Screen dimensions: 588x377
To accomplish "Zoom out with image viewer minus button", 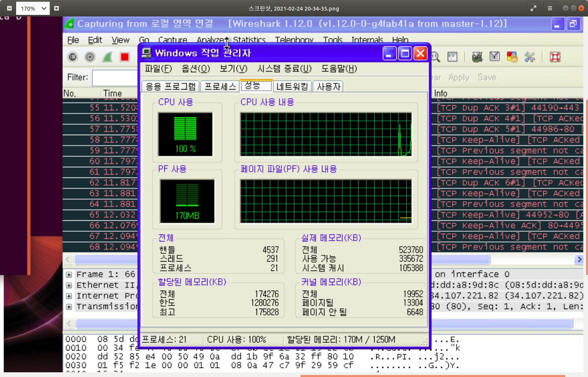I will 9,8.
